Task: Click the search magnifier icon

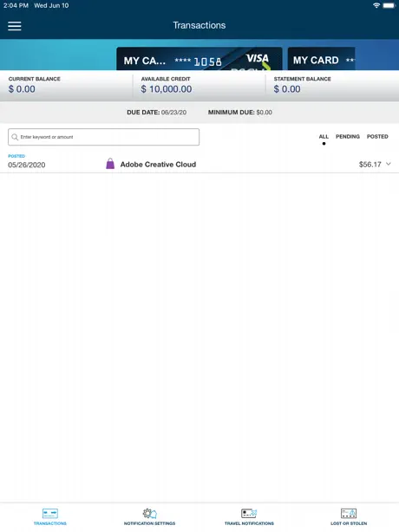Action: [15, 137]
